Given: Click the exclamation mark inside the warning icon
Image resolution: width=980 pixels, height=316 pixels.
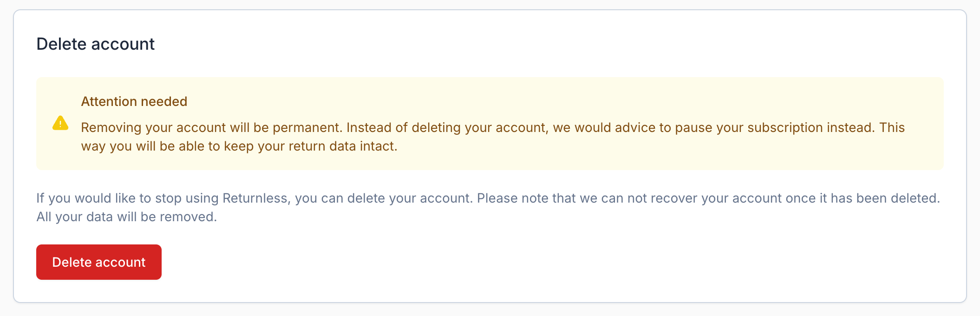Looking at the screenshot, I should click(60, 124).
